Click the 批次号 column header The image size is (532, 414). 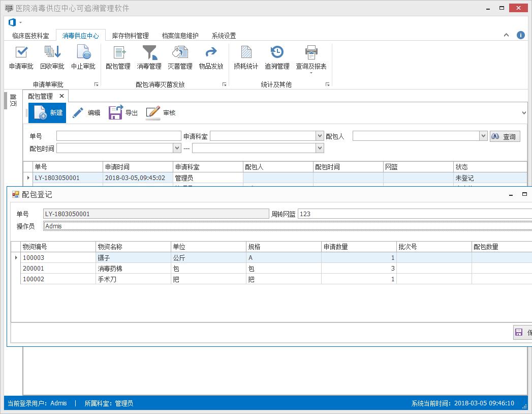(434, 247)
